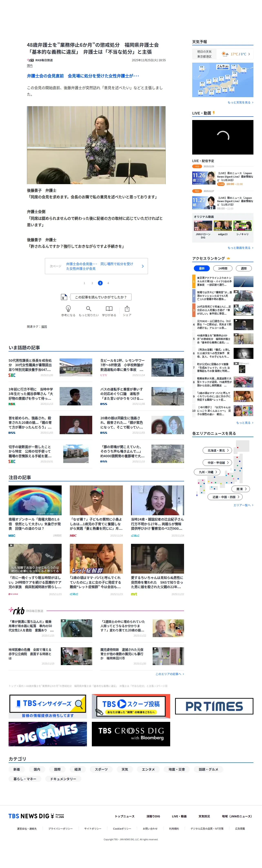Click the 参考になる lightbulb icon
This screenshot has width=262, height=868.
click(x=68, y=308)
